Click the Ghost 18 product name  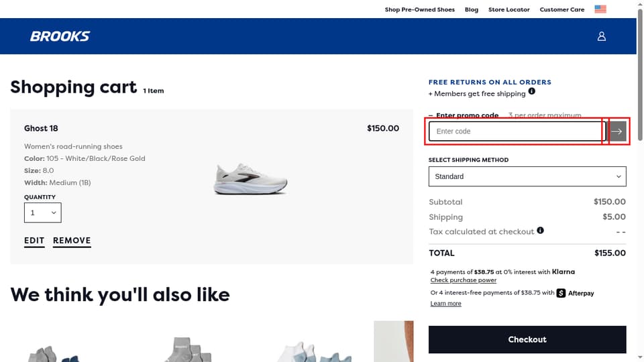(41, 129)
